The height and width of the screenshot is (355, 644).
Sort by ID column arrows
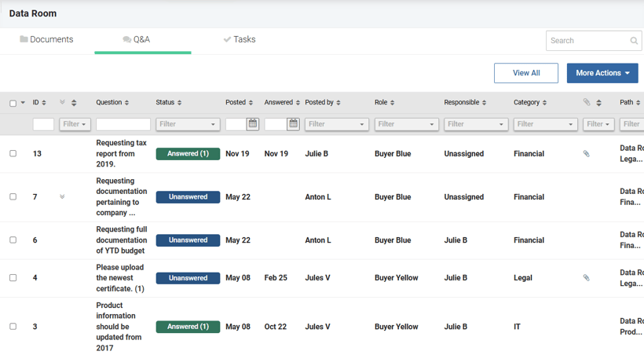coord(44,103)
